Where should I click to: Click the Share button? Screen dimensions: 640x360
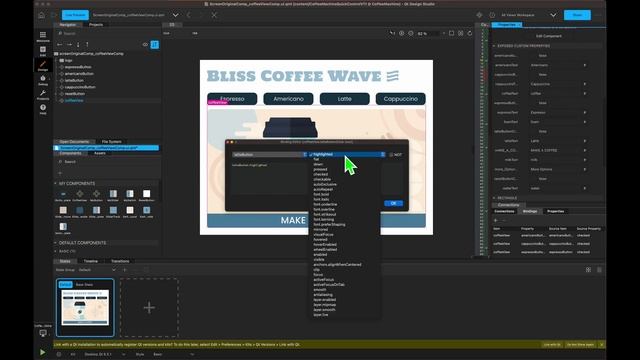[x=577, y=15]
